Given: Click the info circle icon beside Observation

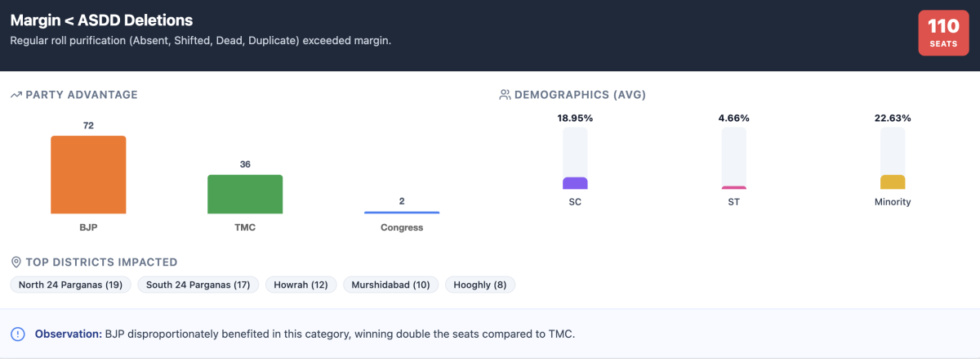Looking at the screenshot, I should (18, 334).
